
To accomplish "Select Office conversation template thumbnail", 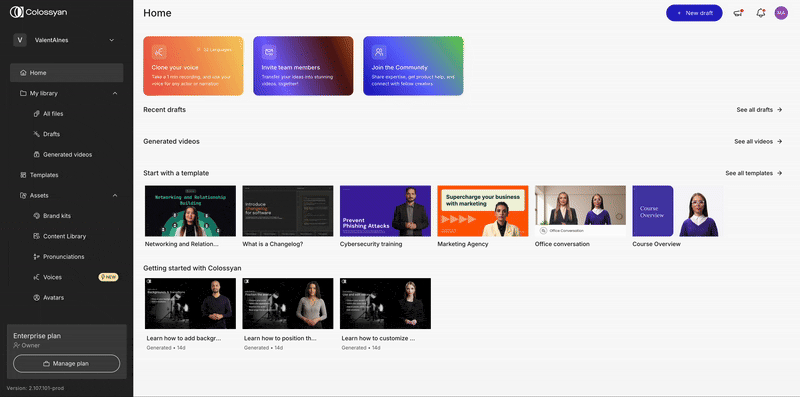I will [580, 211].
